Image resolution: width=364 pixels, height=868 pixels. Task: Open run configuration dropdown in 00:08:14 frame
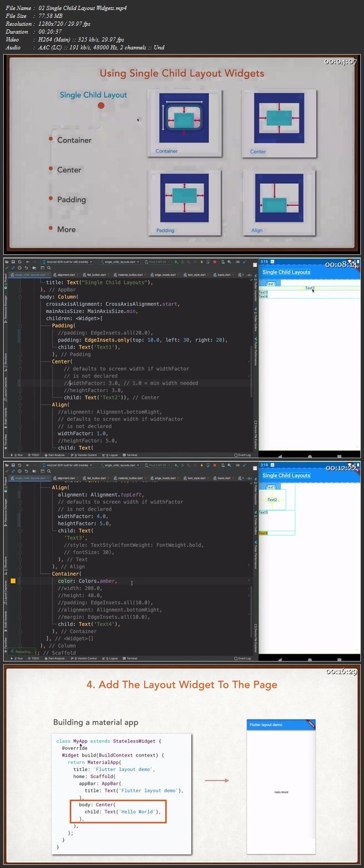tap(120, 261)
